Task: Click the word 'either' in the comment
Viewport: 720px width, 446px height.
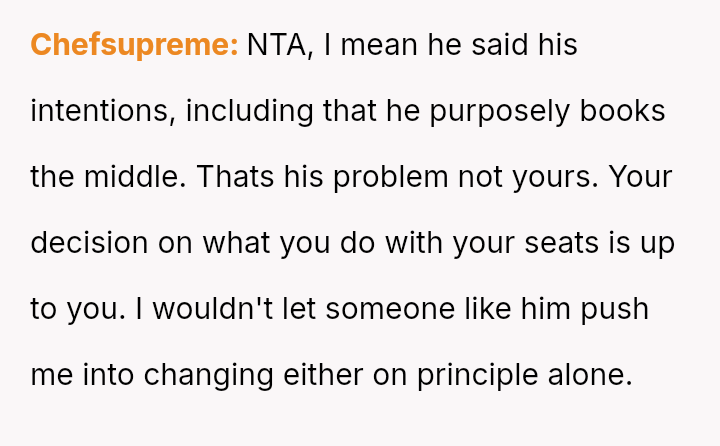Action: click(323, 375)
